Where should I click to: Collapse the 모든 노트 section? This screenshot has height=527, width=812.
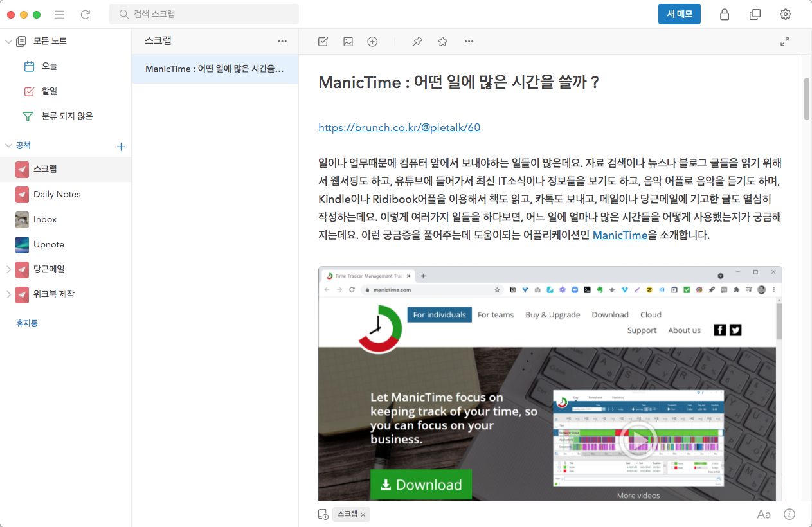(8, 41)
